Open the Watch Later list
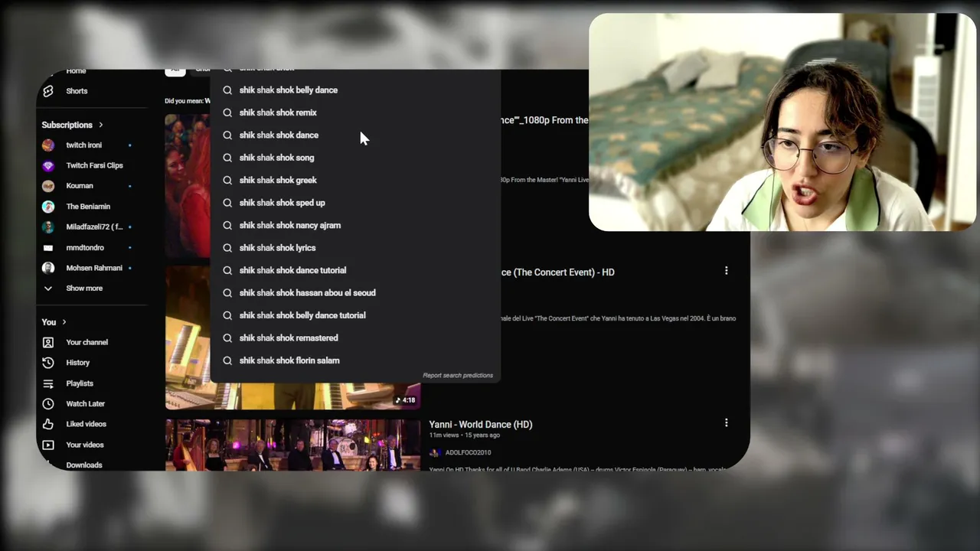The image size is (980, 551). point(85,404)
